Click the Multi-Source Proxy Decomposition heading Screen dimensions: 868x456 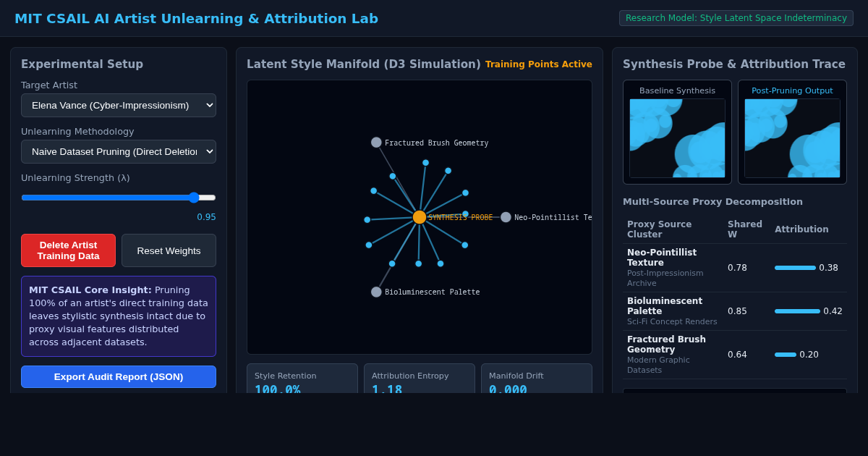(x=712, y=202)
